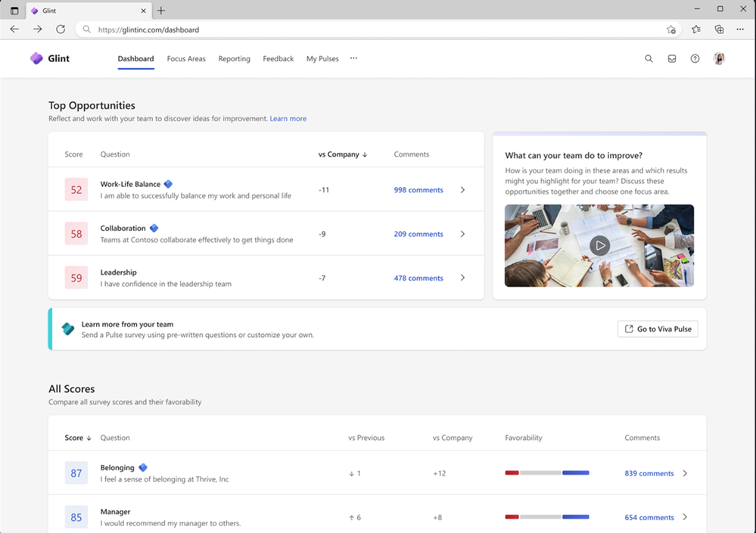Open browser settings ellipsis menu
756x533 pixels.
(740, 30)
